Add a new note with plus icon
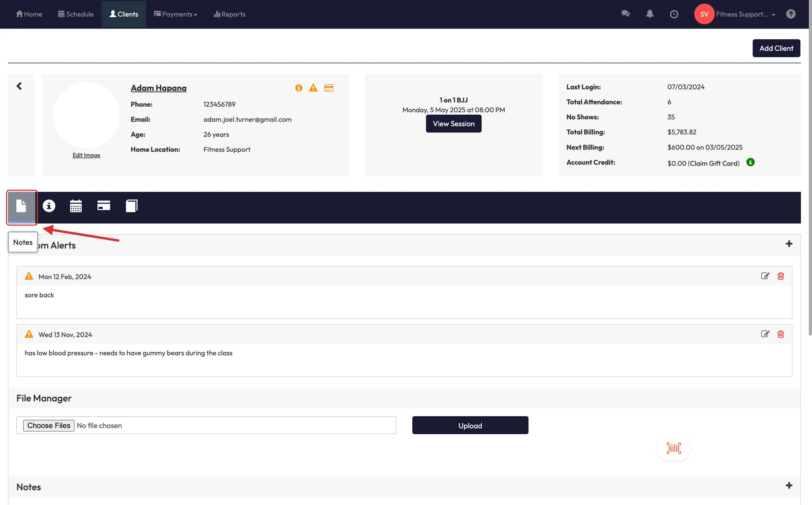Image resolution: width=812 pixels, height=505 pixels. [x=789, y=486]
